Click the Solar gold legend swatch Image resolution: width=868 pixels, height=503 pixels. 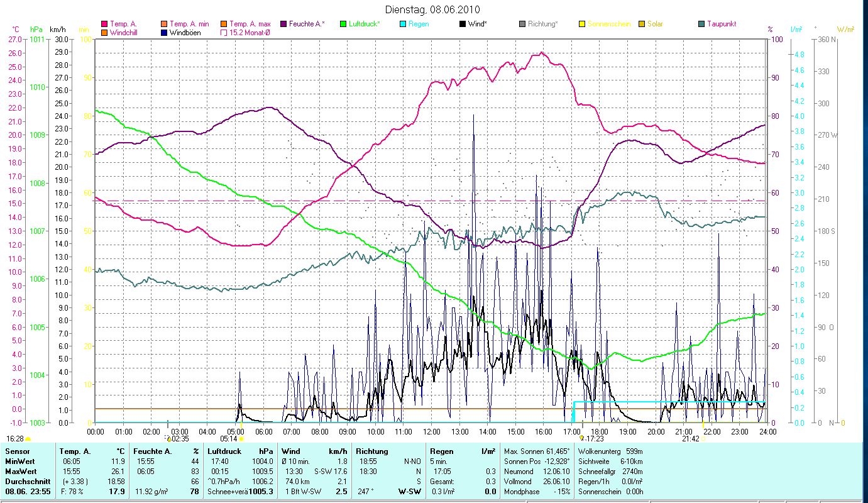(642, 24)
